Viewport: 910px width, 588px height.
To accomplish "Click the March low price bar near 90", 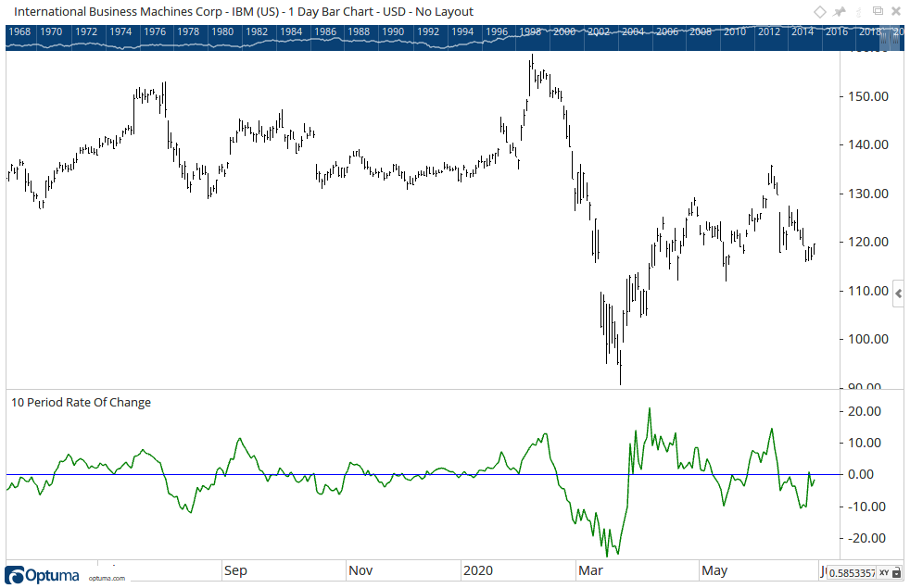I will tap(620, 368).
